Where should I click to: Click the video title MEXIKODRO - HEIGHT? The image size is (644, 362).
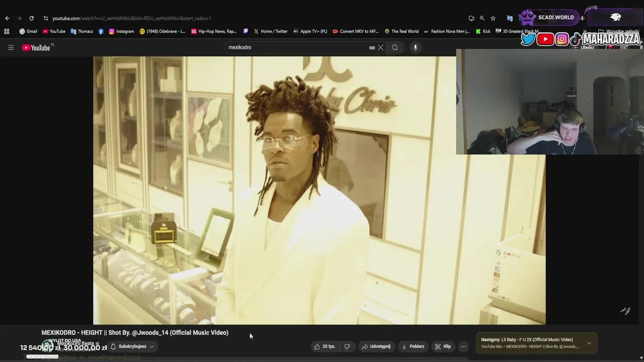[x=135, y=332]
